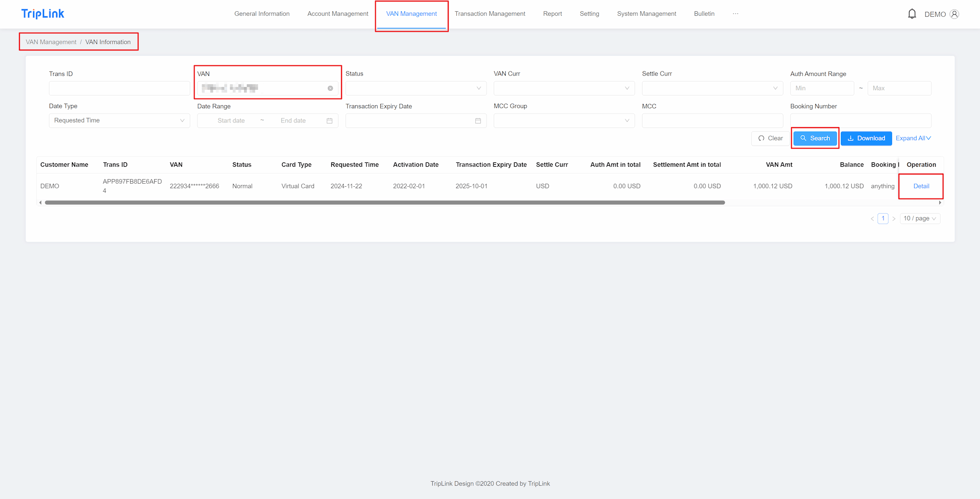The height and width of the screenshot is (499, 980).
Task: Open the more menu ellipsis icon
Action: (735, 14)
